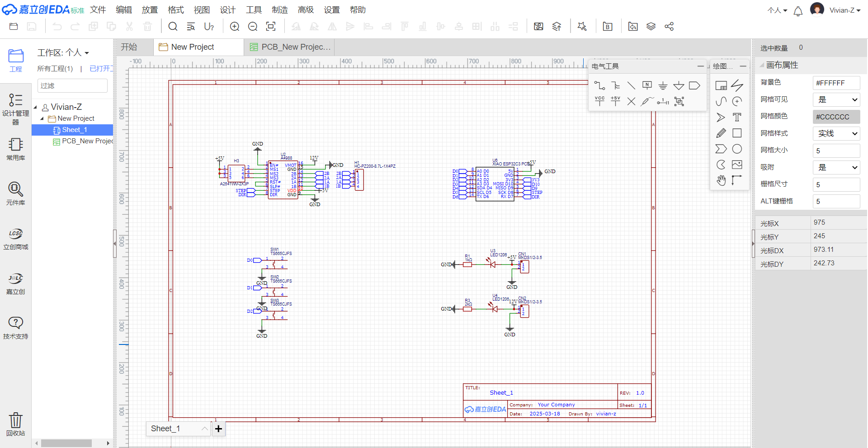
Task: Select the Bus Entry tool
Action: click(615, 85)
